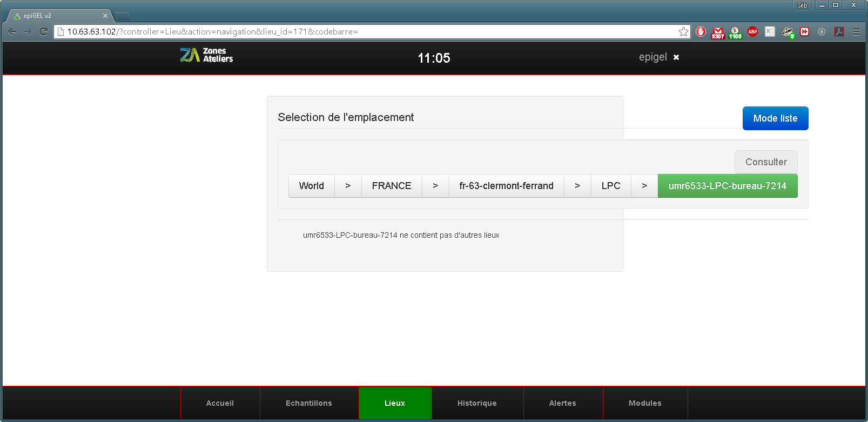Expand the arrow after fr-63-clermont-ferrand
The height and width of the screenshot is (422, 868).
pos(577,186)
